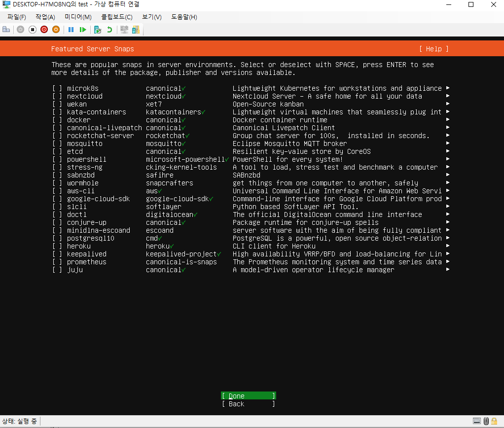Viewport: 504px width, 428px height.
Task: Expand details arrow for the wekan row
Action: [x=448, y=104]
